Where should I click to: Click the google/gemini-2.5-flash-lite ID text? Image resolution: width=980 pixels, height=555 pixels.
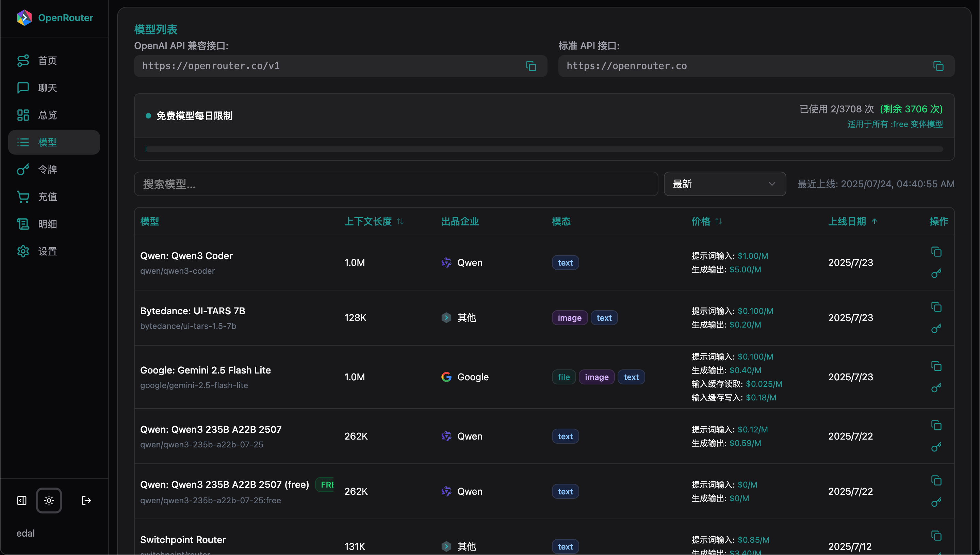coord(194,385)
